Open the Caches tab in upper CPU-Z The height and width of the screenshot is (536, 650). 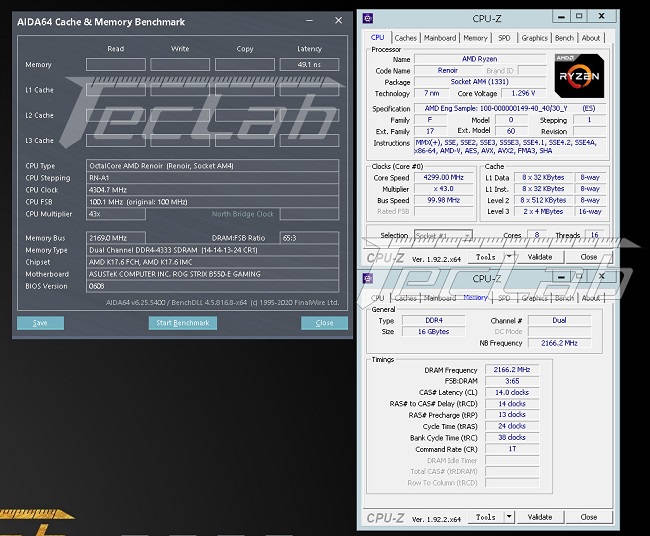(x=405, y=38)
